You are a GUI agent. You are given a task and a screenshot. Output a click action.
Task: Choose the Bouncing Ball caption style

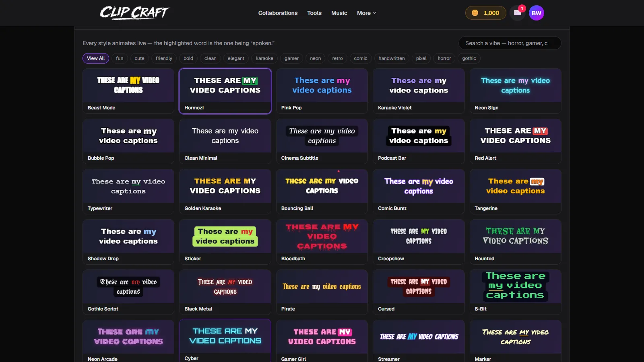coord(322,191)
